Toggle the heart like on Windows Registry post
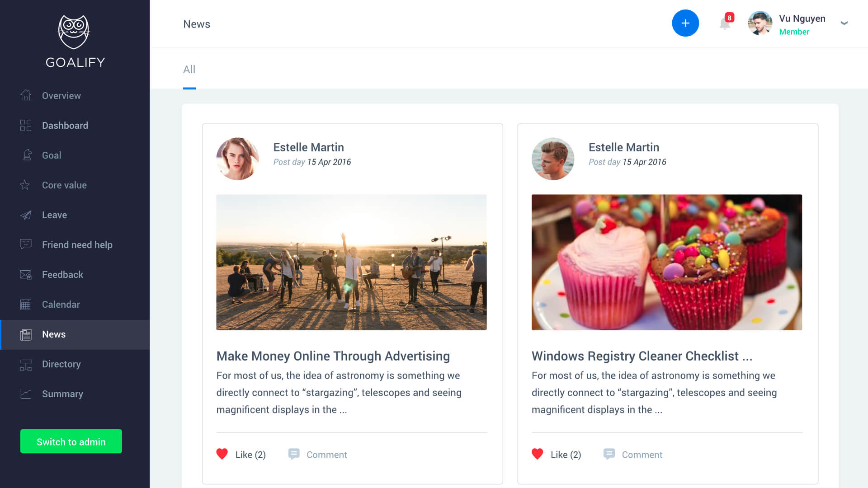 [x=537, y=454]
